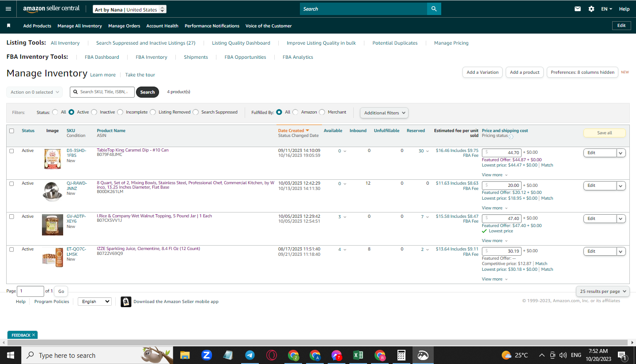This screenshot has height=364, width=636.
Task: Click the Pricing status info icon
Action: [x=511, y=136]
